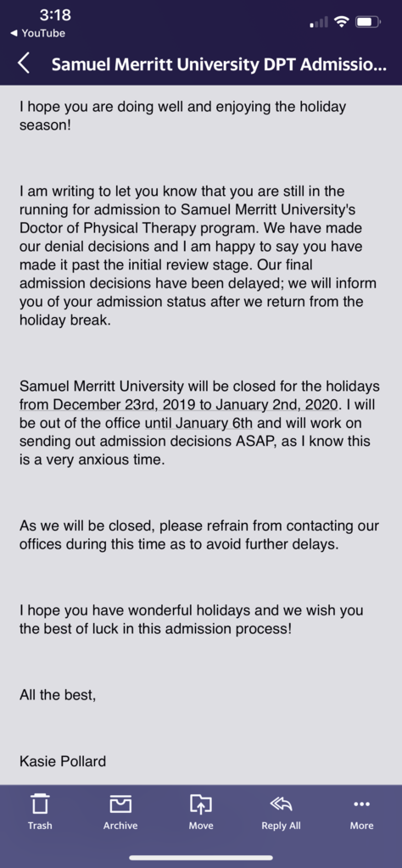Viewport: 402px width, 868px height.
Task: Tap the 'All the best,' closing line
Action: coord(58,695)
